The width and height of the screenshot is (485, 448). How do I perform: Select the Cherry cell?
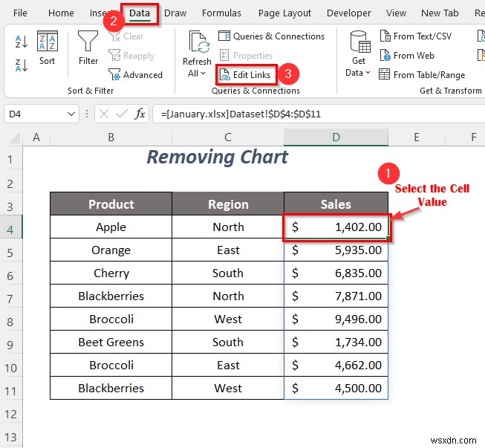click(111, 273)
